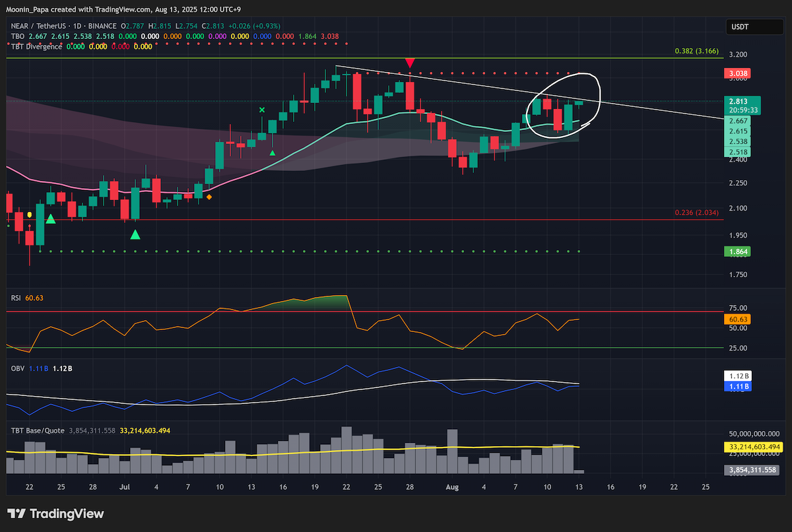Click the orange 60.63 RSI value tag
This screenshot has width=792, height=532.
pyautogui.click(x=737, y=319)
